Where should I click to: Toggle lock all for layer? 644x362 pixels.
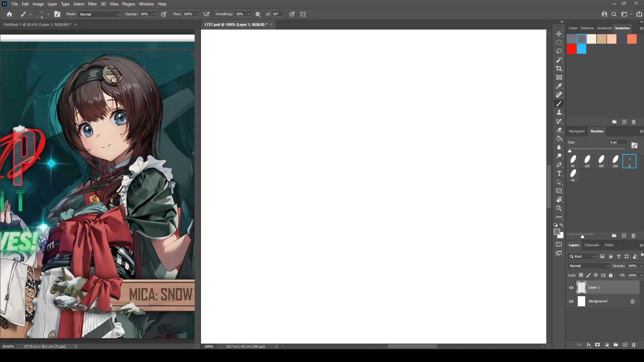[611, 275]
